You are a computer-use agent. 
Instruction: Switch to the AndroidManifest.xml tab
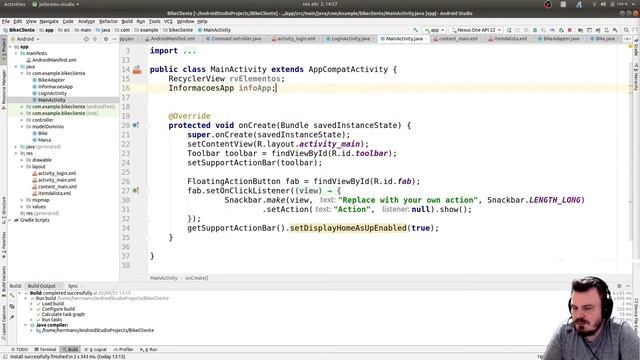[x=173, y=39]
